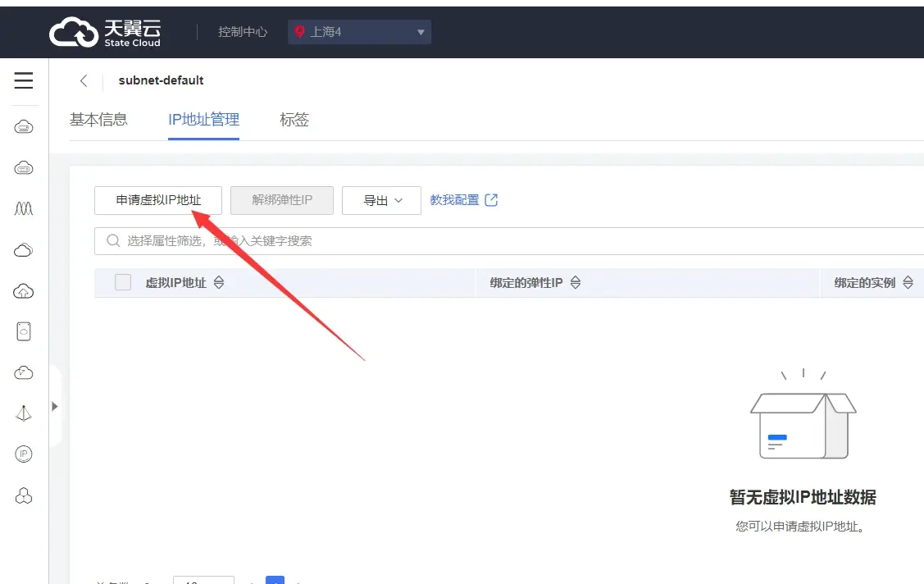924x584 pixels.
Task: Sort by 虚拟IP地址 column
Action: [x=219, y=282]
